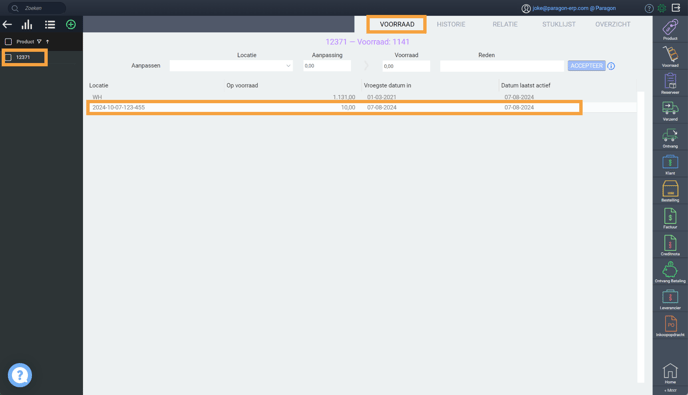Filter the Product column with funnel icon
The height and width of the screenshot is (395, 688).
click(x=39, y=42)
